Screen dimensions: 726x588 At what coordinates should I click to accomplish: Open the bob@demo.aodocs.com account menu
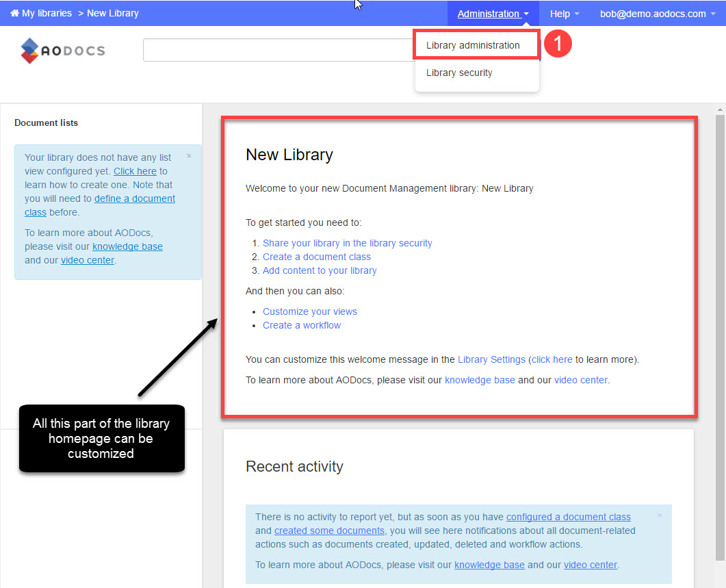coord(658,14)
